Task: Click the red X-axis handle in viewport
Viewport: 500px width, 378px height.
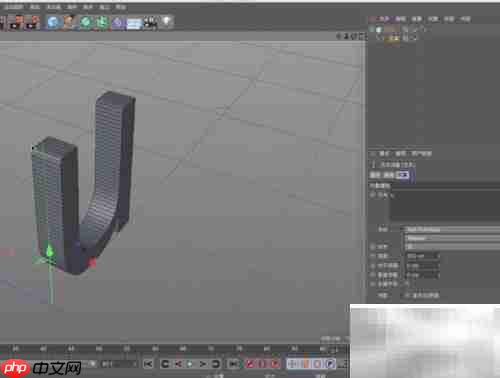Action: pos(92,263)
